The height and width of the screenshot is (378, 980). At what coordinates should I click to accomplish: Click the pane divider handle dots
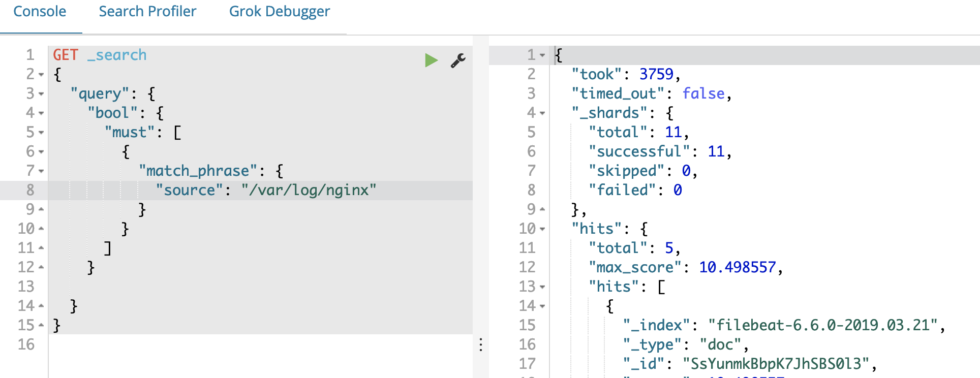click(x=480, y=345)
